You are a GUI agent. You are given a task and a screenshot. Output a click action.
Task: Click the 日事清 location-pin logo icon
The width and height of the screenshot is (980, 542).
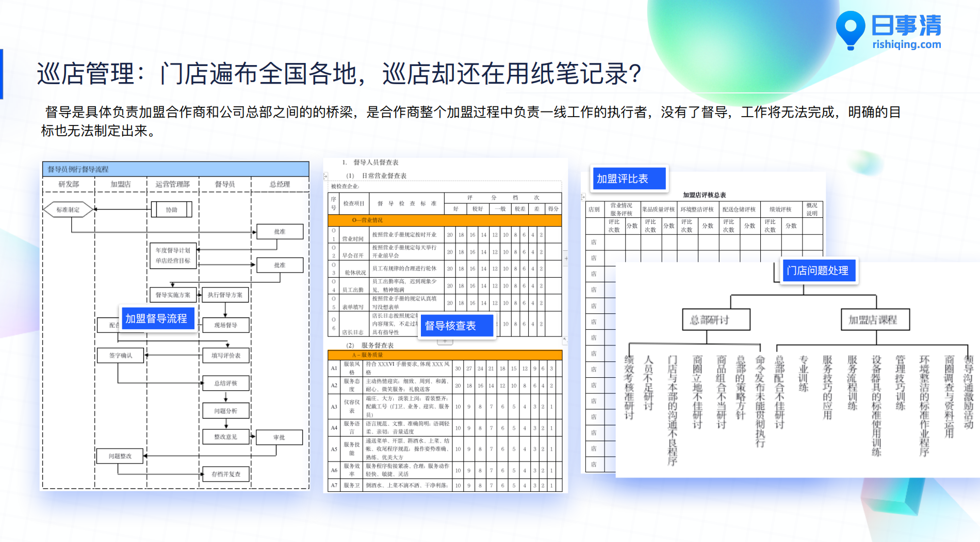pyautogui.click(x=850, y=30)
